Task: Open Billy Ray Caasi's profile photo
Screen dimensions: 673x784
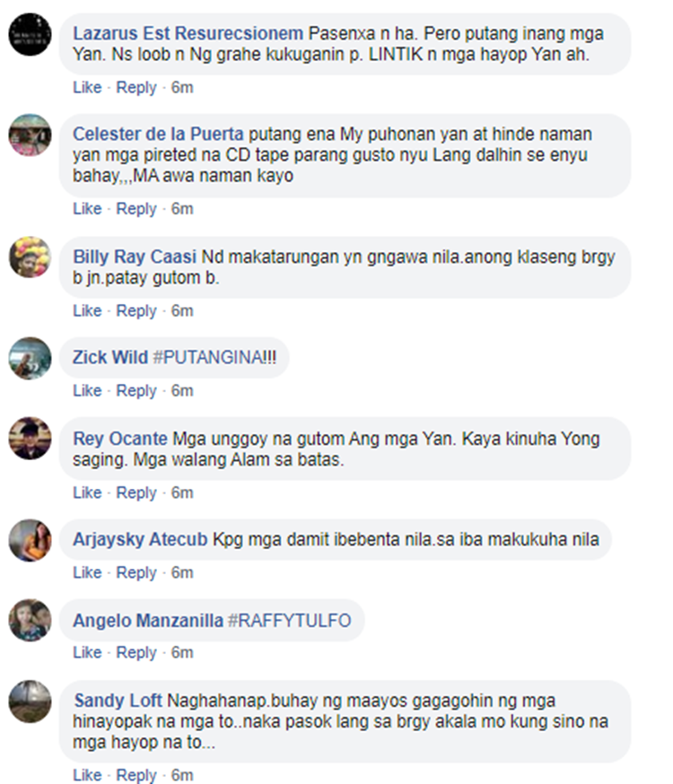Action: tap(30, 257)
